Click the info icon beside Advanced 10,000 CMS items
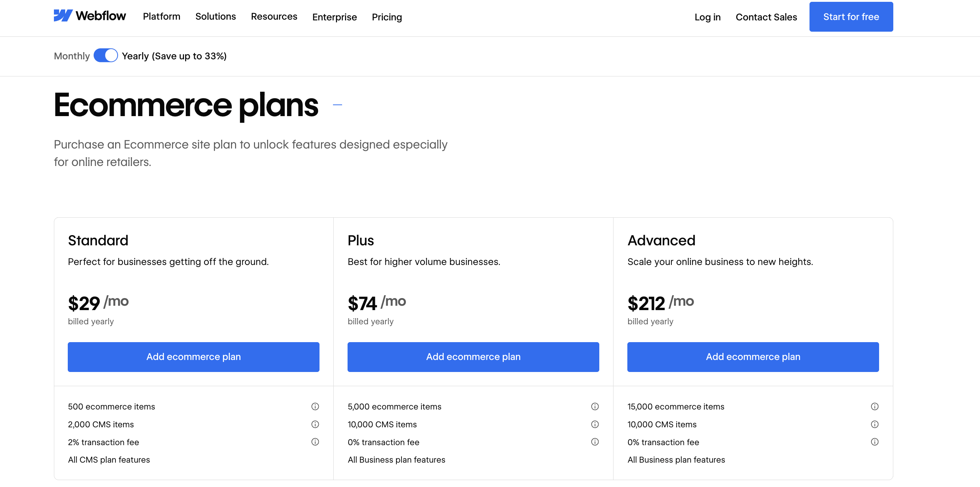Viewport: 980px width, 487px height. pos(875,424)
